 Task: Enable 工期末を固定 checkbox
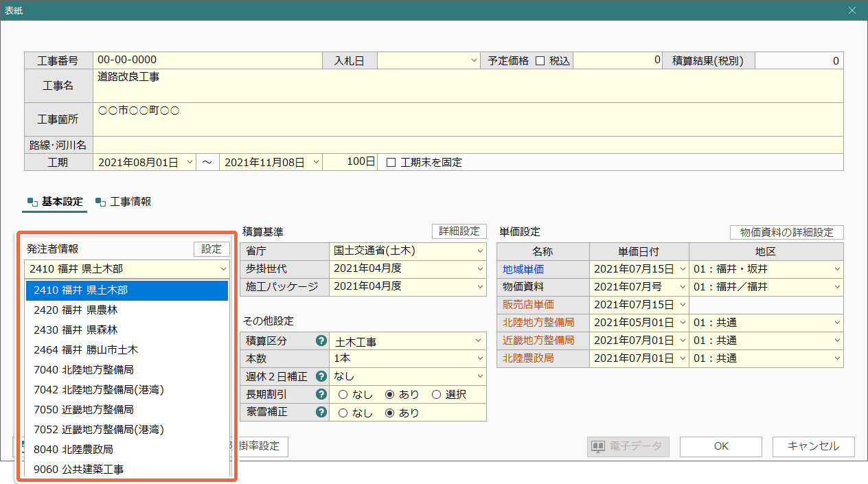coord(391,163)
